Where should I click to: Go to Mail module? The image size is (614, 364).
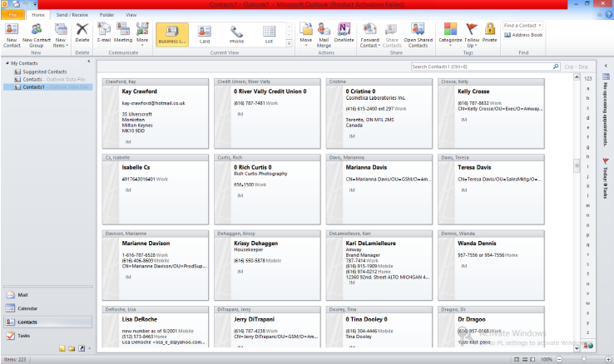click(x=47, y=295)
